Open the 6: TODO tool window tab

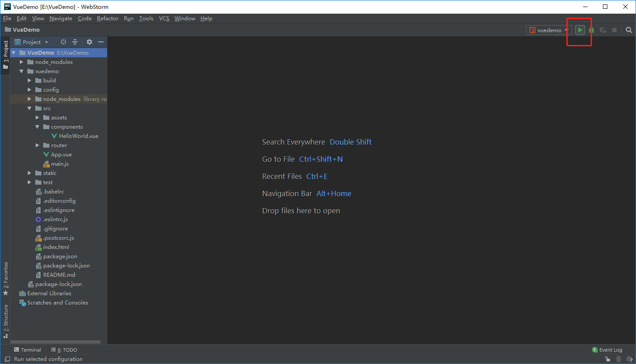[x=64, y=349]
